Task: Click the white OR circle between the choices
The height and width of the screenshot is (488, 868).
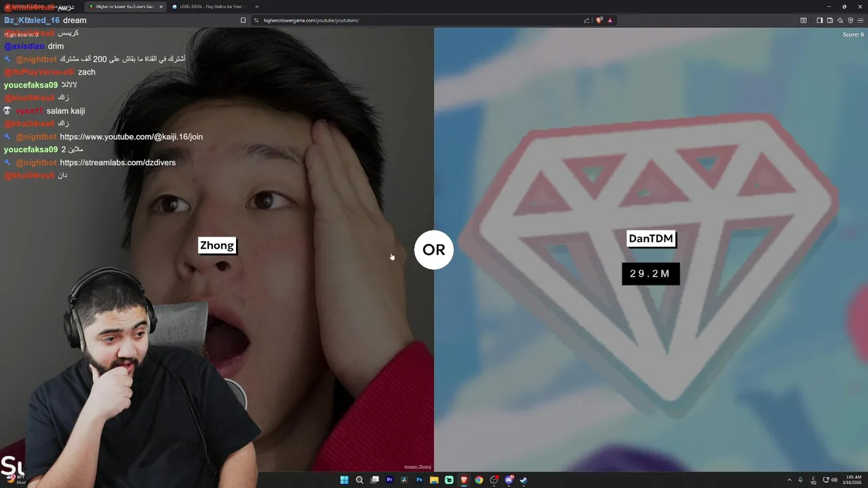Action: (x=434, y=249)
